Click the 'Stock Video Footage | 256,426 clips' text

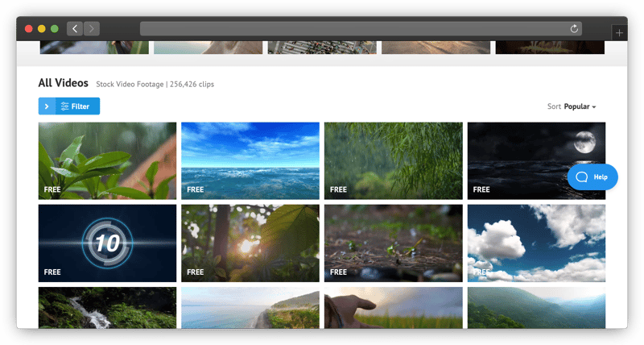[x=155, y=85]
